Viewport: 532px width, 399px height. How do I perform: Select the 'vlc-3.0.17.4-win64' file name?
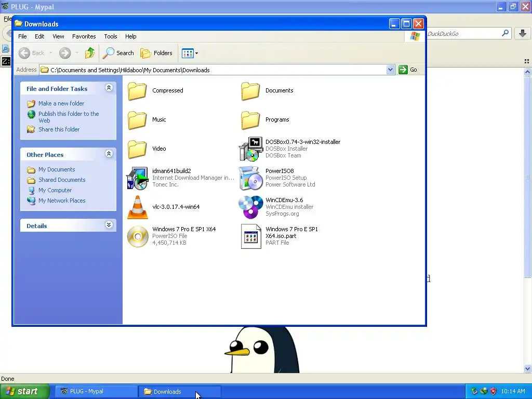tap(176, 207)
